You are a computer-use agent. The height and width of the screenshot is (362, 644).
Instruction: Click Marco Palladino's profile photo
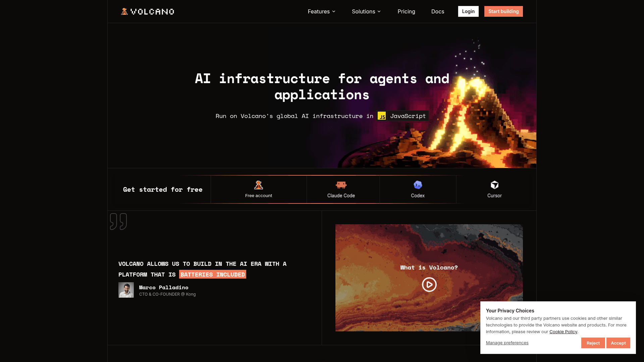pos(126,290)
